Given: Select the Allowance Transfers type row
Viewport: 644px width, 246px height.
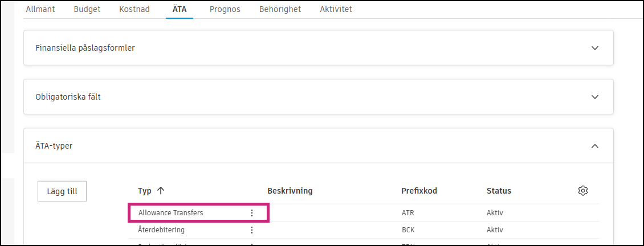Looking at the screenshot, I should 171,213.
